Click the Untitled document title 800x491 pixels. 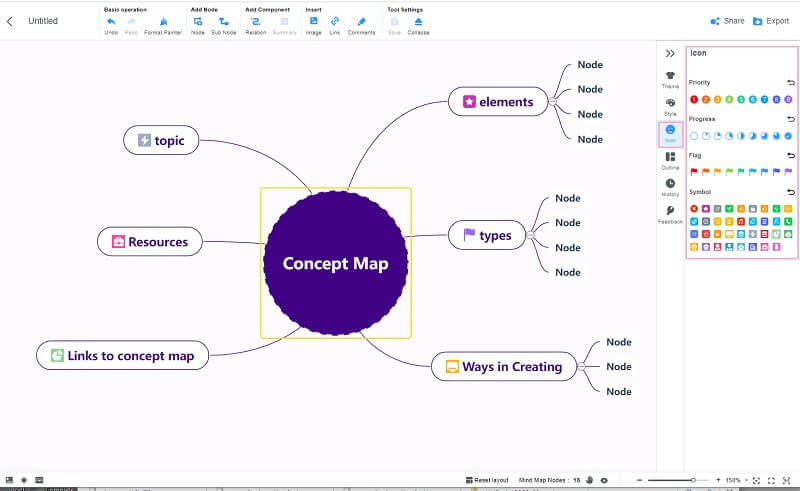coord(43,21)
